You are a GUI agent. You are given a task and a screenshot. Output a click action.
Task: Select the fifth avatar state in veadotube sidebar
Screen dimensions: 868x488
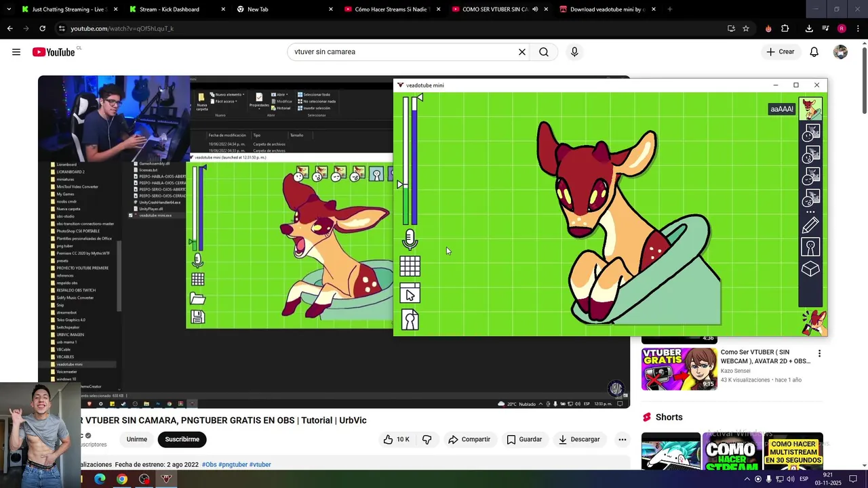pyautogui.click(x=810, y=199)
